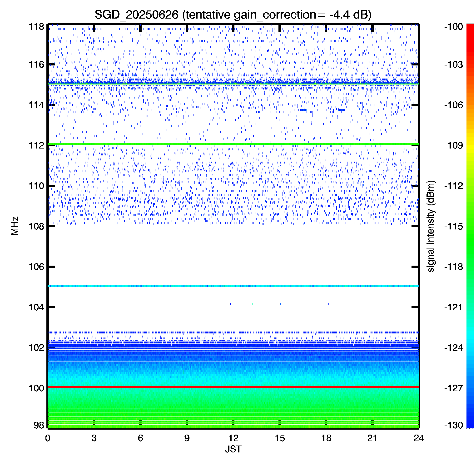This screenshot has width=476, height=476.
Task: Click the 100 tick label on the y-axis
Action: [36, 388]
